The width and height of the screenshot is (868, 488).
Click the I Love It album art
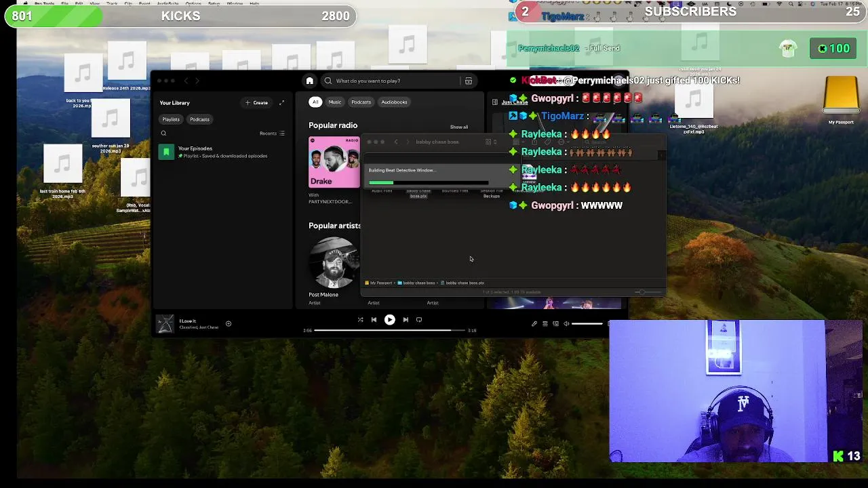[x=165, y=324]
